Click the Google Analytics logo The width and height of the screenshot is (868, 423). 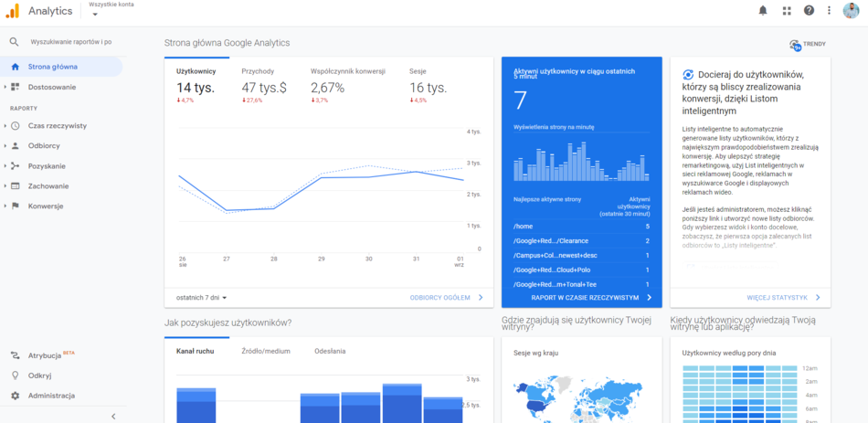point(13,11)
